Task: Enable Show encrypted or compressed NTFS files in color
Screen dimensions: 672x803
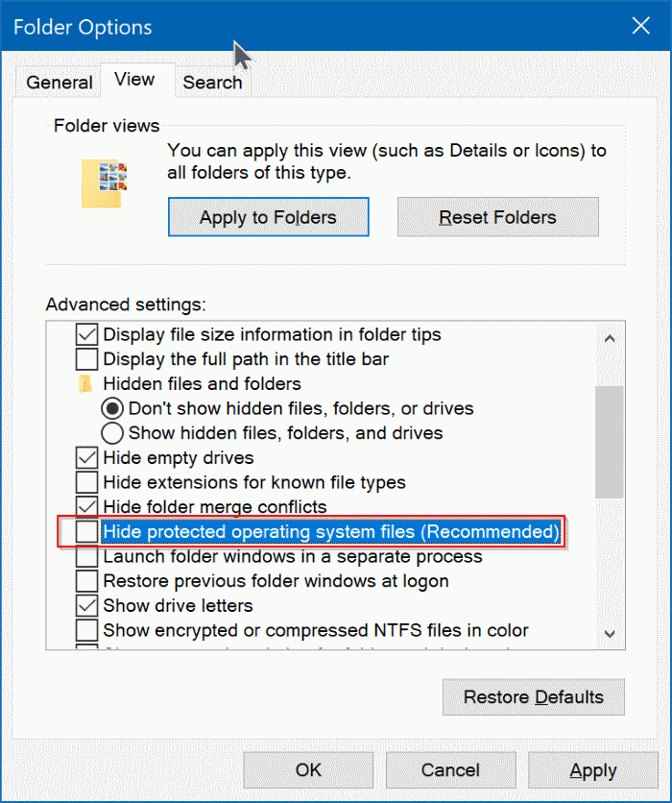Action: tap(86, 630)
